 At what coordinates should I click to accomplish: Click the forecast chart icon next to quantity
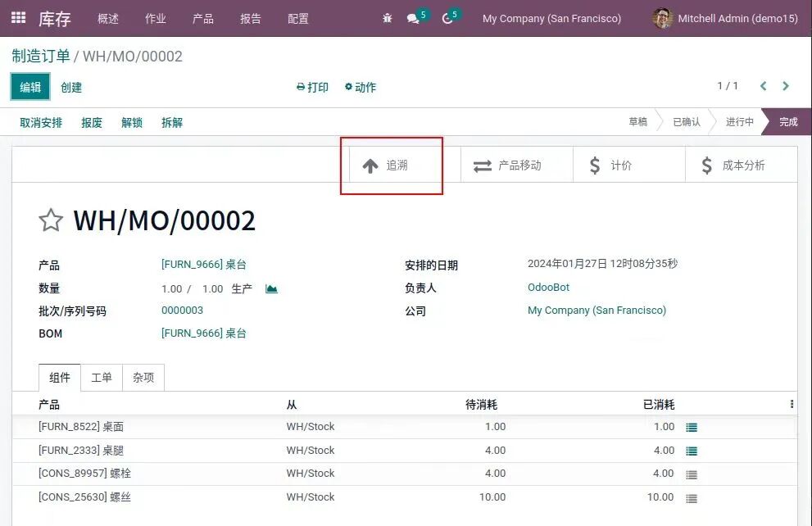point(271,288)
